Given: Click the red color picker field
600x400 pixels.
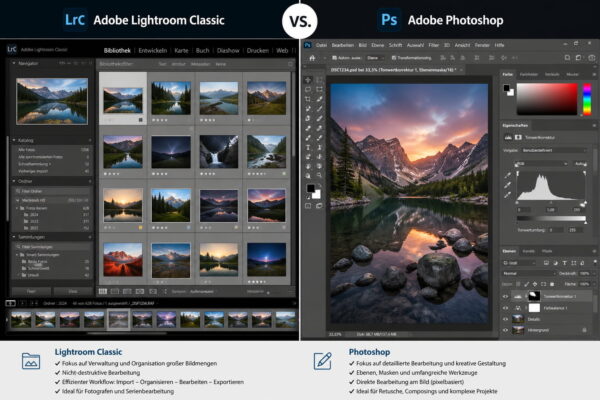Looking at the screenshot, I should 547,99.
